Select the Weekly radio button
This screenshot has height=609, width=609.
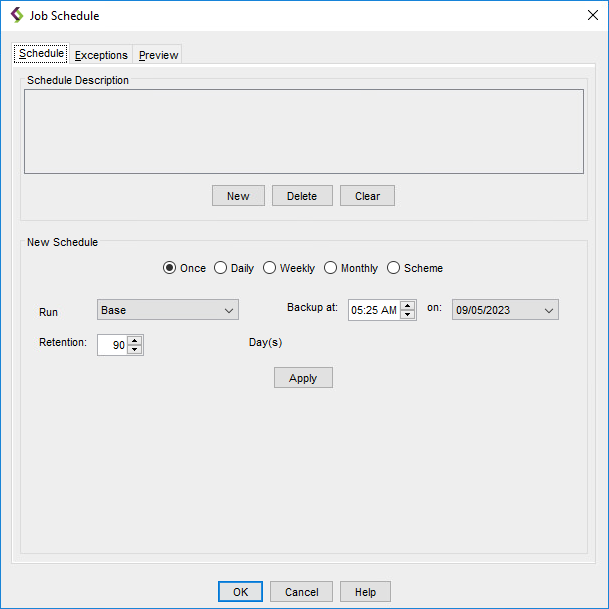point(269,268)
